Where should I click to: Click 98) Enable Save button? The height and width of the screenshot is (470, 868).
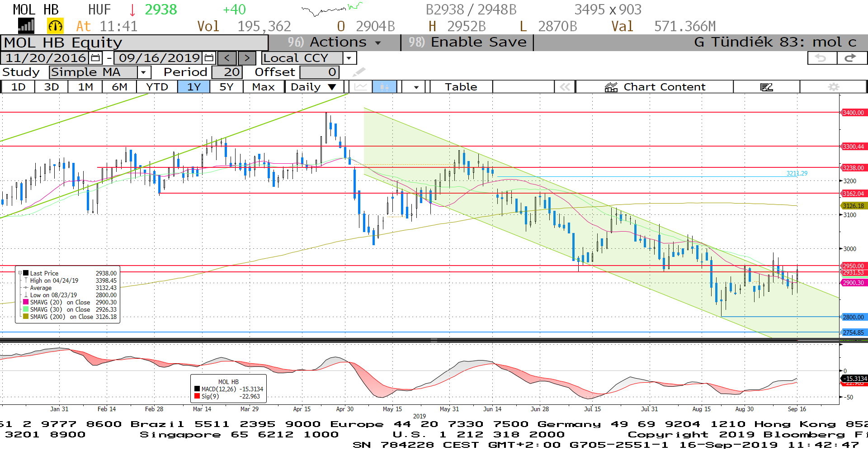tap(467, 42)
